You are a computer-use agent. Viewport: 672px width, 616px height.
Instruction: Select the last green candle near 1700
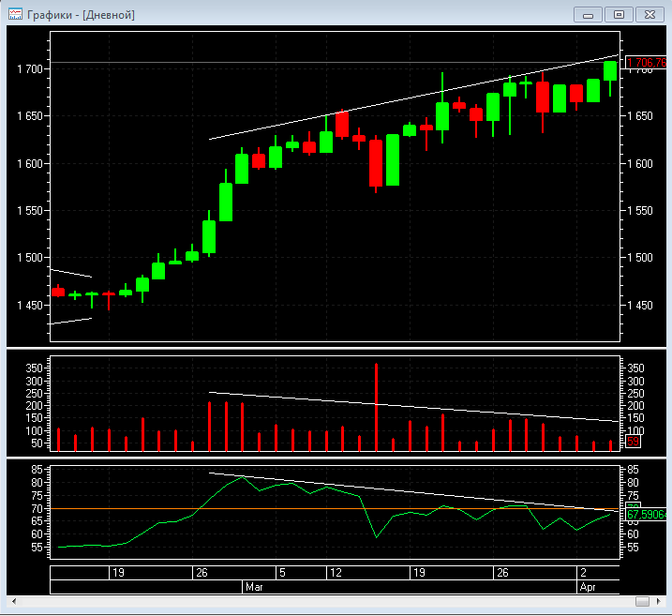[x=610, y=71]
